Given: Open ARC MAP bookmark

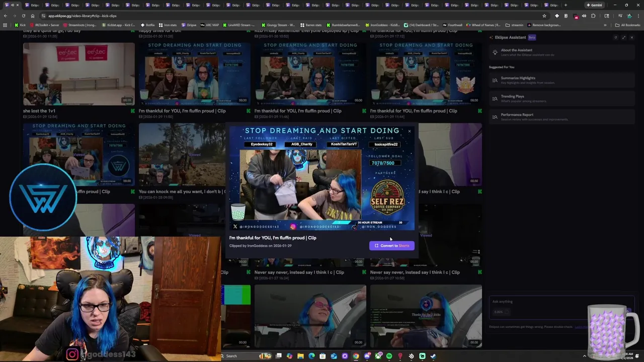Looking at the screenshot, I should 210,25.
